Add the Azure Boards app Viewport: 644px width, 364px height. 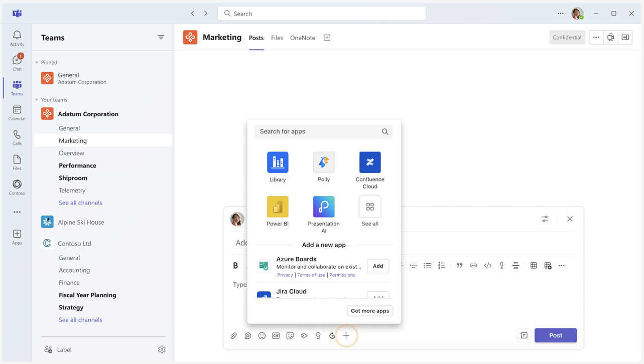(377, 266)
